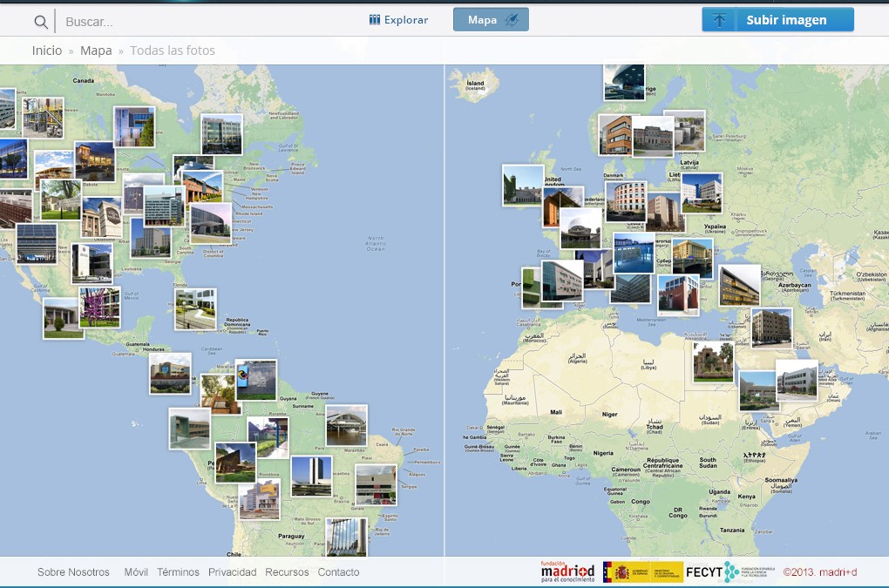Go to Inicio in the breadcrumb

[47, 51]
